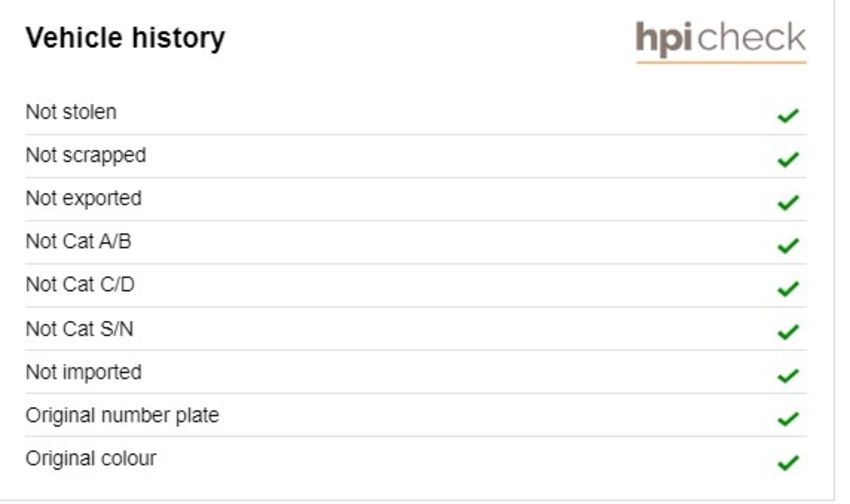Click the green checkmark for Original colour
Screen dimensions: 850x504
[788, 462]
